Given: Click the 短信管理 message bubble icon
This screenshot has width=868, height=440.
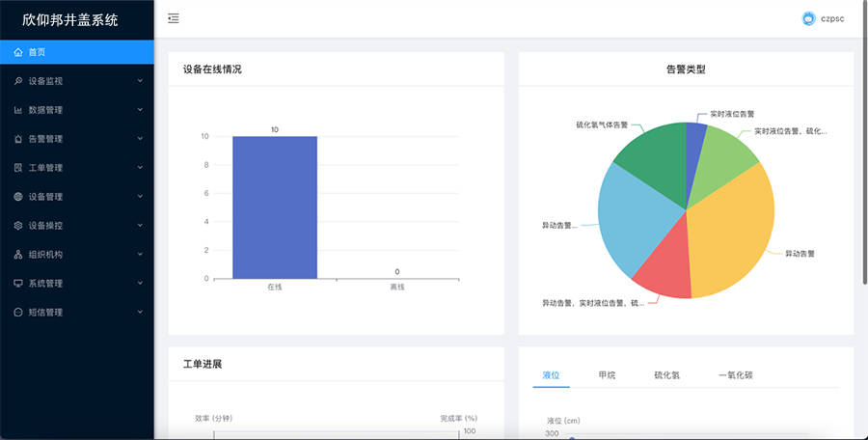Looking at the screenshot, I should tap(18, 313).
